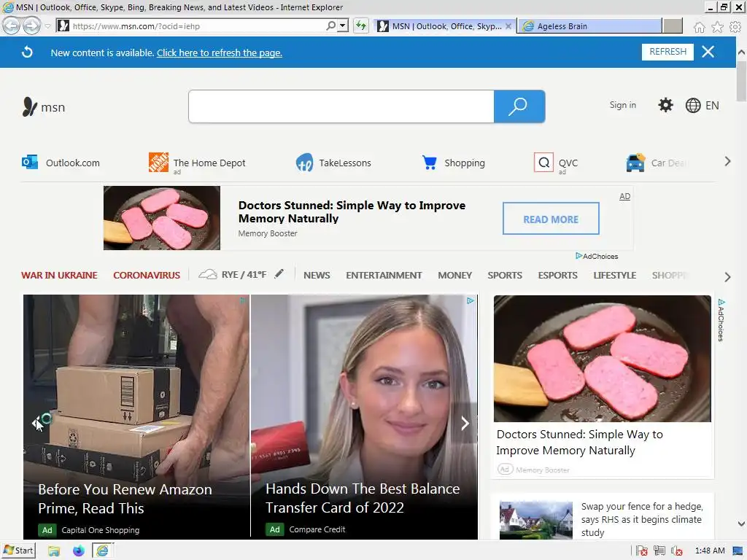The image size is (747, 560).
Task: Open the MONEY navigation item
Action: tap(454, 275)
